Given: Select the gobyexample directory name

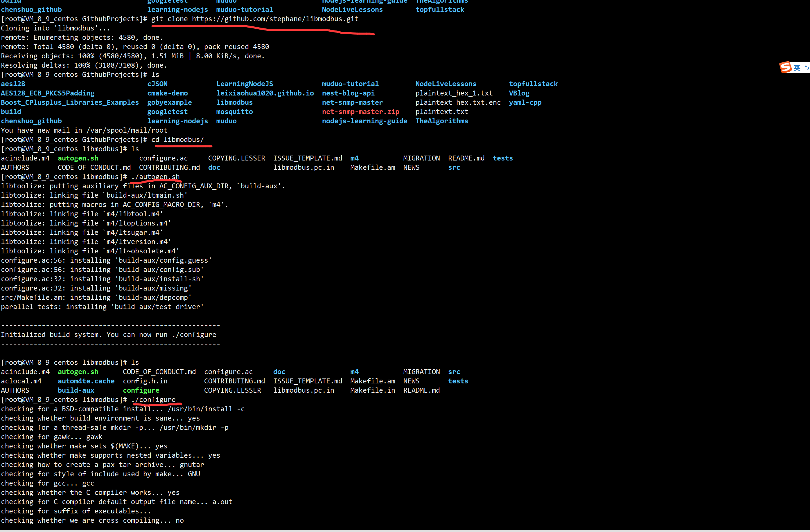Looking at the screenshot, I should pyautogui.click(x=170, y=102).
